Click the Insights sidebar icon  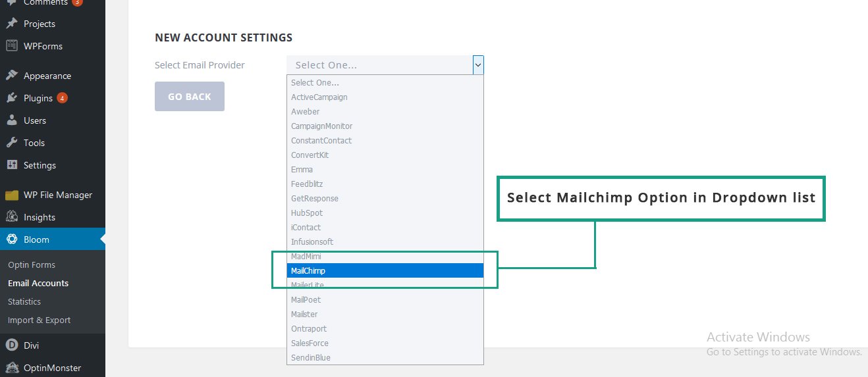coord(11,217)
